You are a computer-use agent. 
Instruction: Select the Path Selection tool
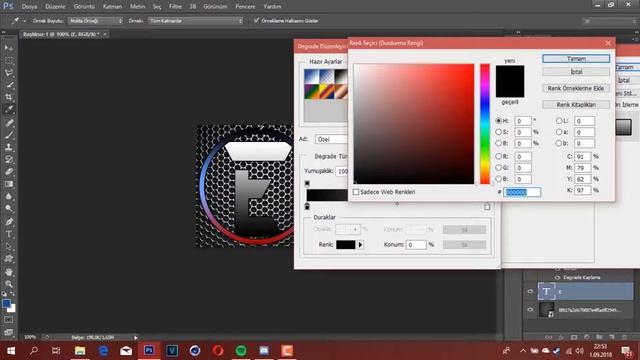tap(9, 247)
